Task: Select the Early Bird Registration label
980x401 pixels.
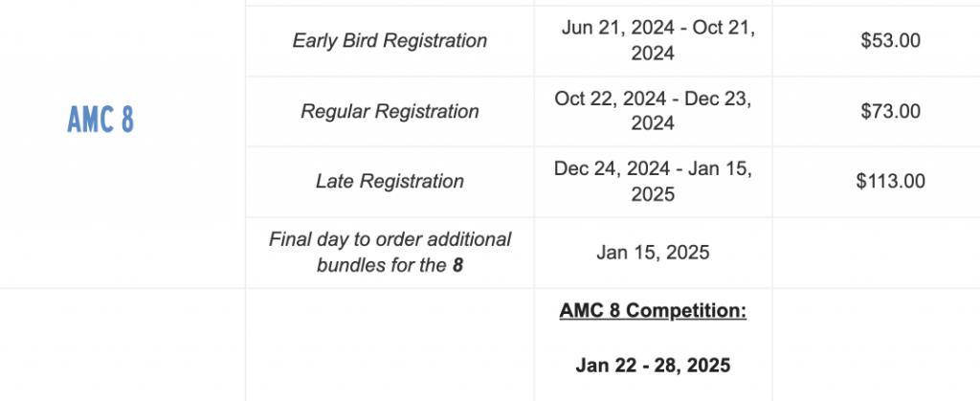Action: [390, 40]
